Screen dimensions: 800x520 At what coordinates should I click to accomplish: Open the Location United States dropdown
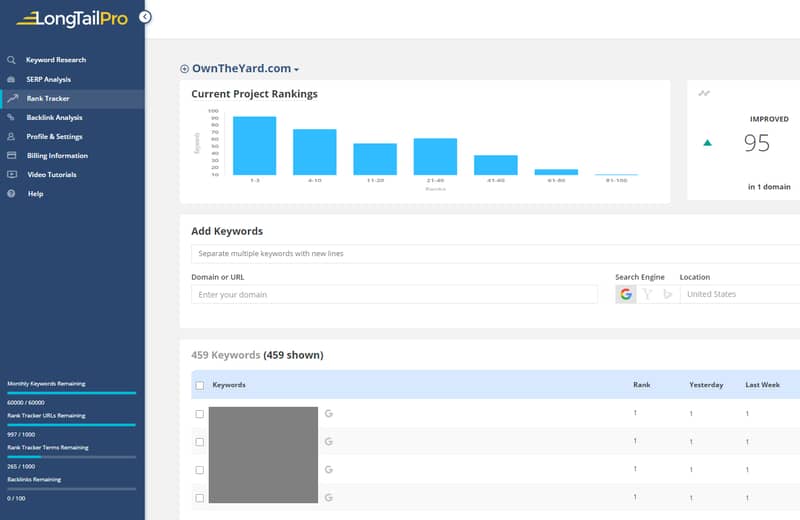(740, 294)
